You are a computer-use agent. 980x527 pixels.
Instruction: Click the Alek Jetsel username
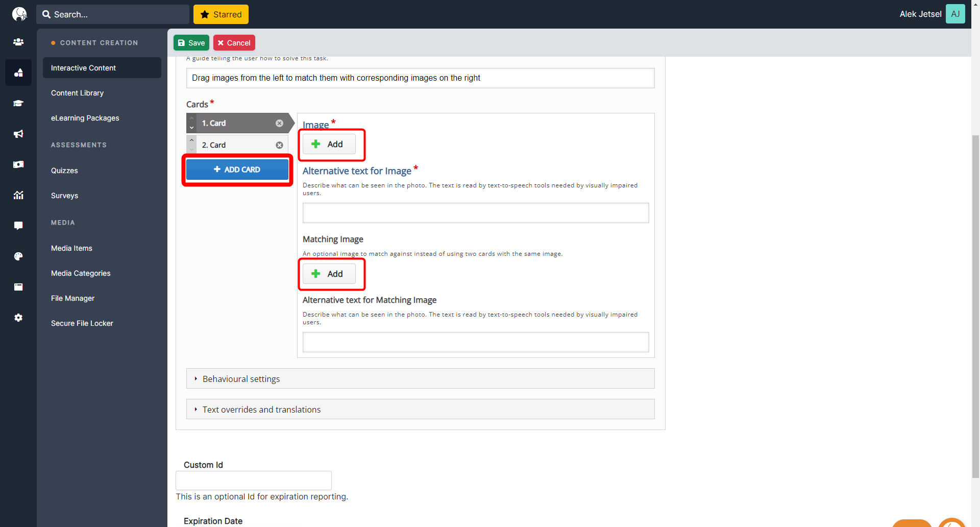pos(920,14)
